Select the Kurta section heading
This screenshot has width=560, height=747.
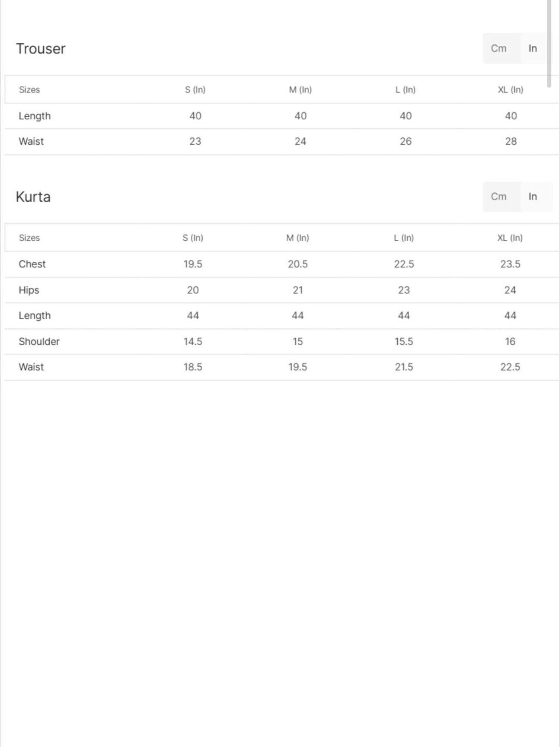point(33,197)
